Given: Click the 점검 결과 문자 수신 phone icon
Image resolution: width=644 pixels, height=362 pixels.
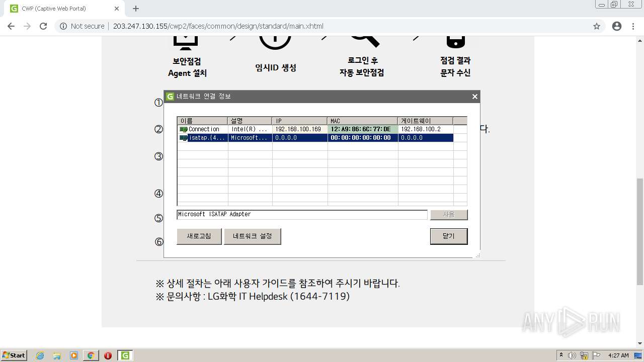Looking at the screenshot, I should [x=455, y=42].
